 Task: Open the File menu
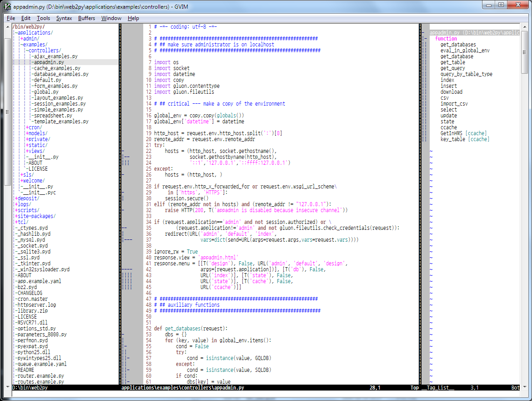11,18
